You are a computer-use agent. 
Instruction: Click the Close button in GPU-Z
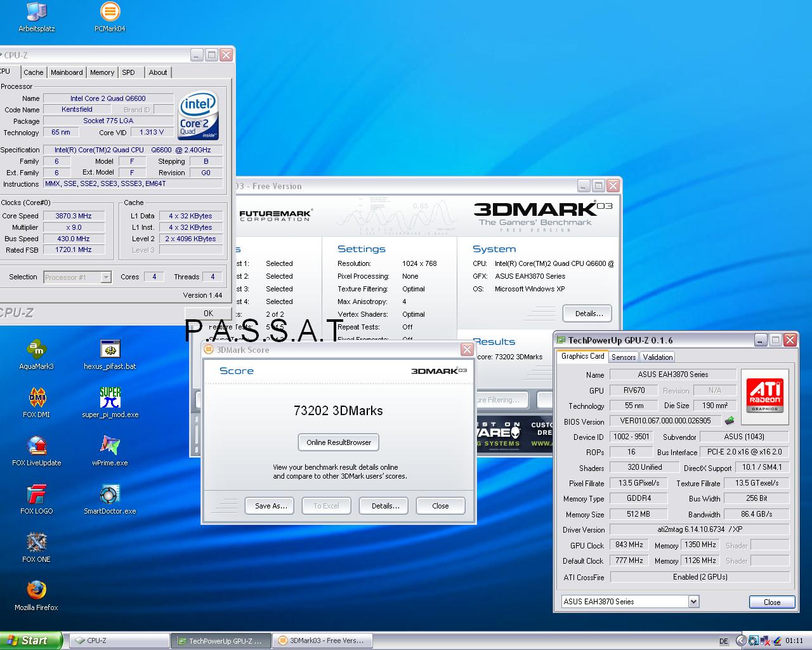[x=772, y=602]
